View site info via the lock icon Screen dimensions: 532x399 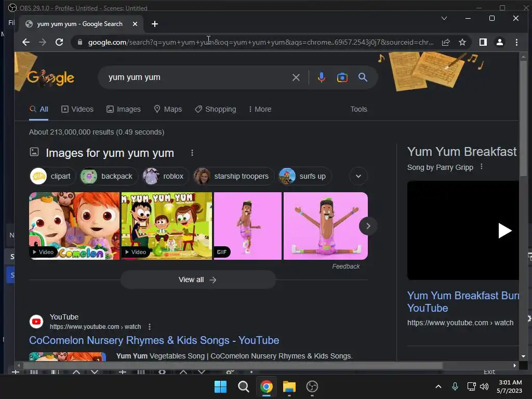(x=79, y=42)
